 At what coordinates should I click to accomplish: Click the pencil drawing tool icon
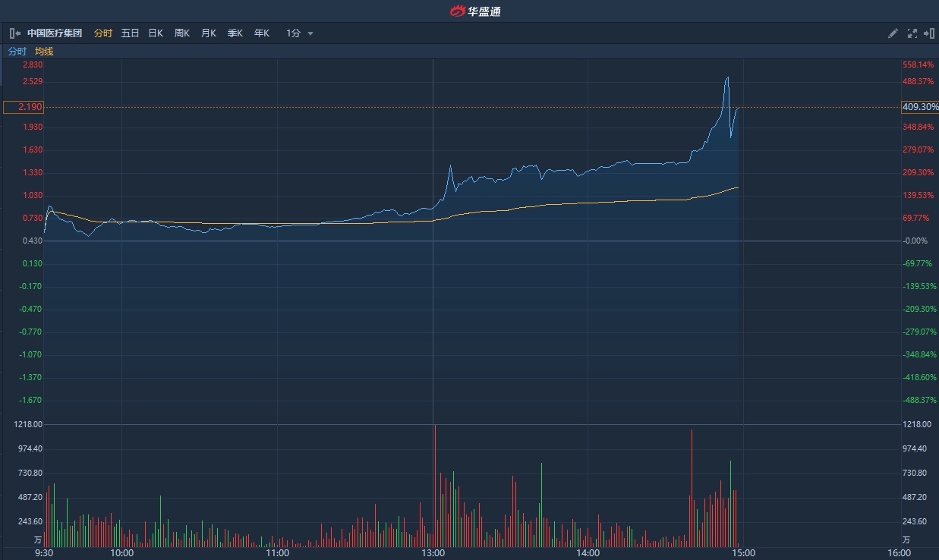click(x=893, y=33)
